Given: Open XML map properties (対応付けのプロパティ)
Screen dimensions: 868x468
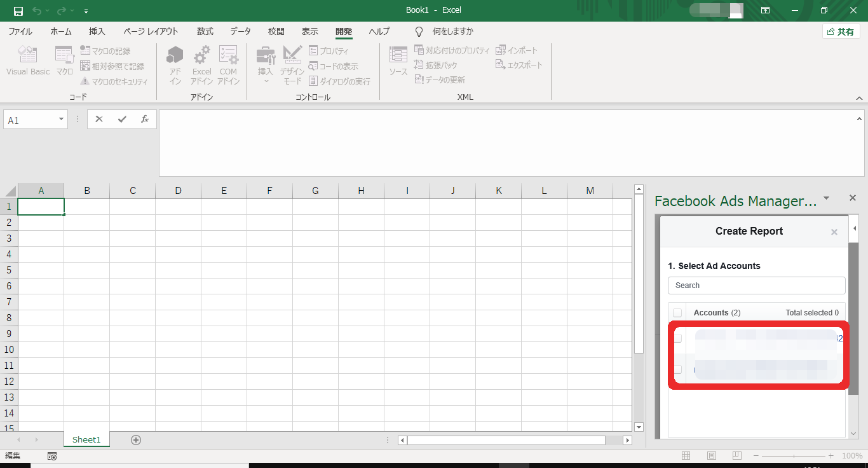Looking at the screenshot, I should tap(452, 50).
